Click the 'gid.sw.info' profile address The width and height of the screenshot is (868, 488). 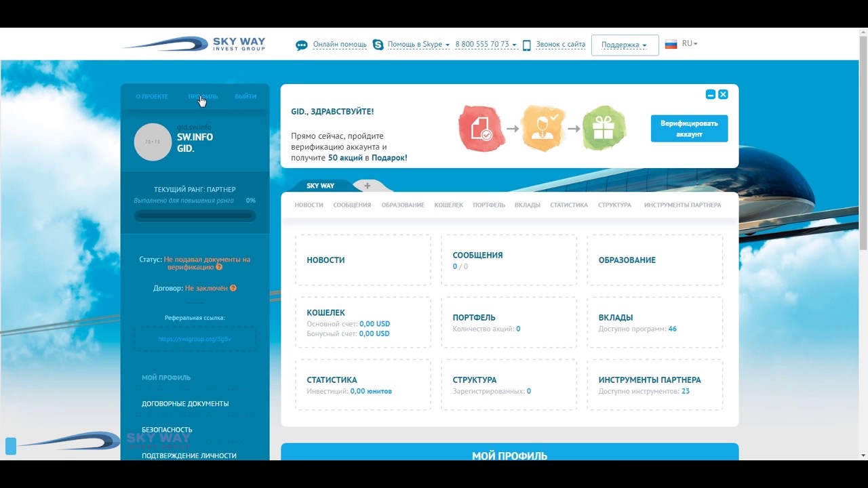(194, 127)
